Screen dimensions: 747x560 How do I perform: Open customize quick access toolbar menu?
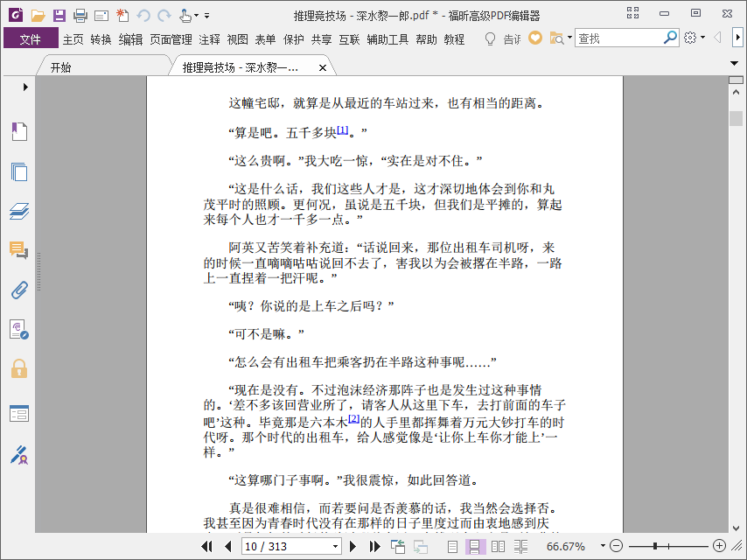click(x=206, y=16)
